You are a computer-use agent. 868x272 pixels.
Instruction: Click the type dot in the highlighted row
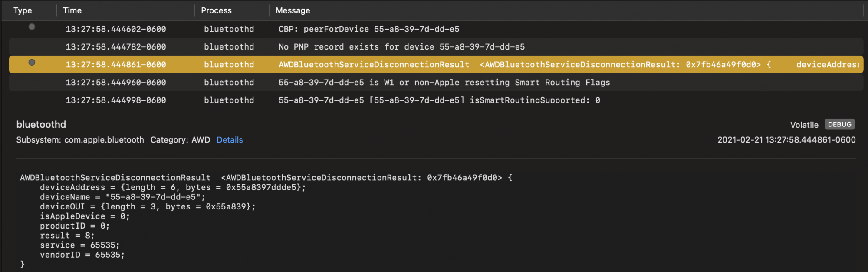(32, 63)
